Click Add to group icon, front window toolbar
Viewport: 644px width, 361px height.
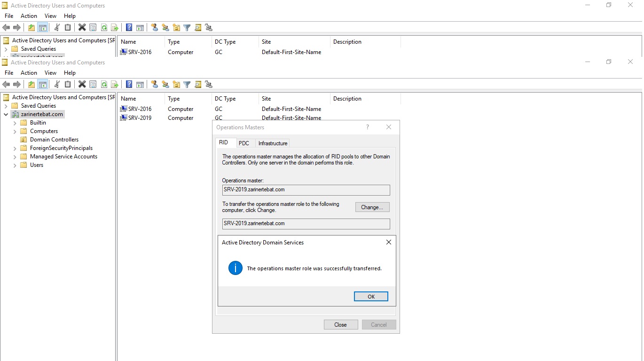click(x=209, y=85)
